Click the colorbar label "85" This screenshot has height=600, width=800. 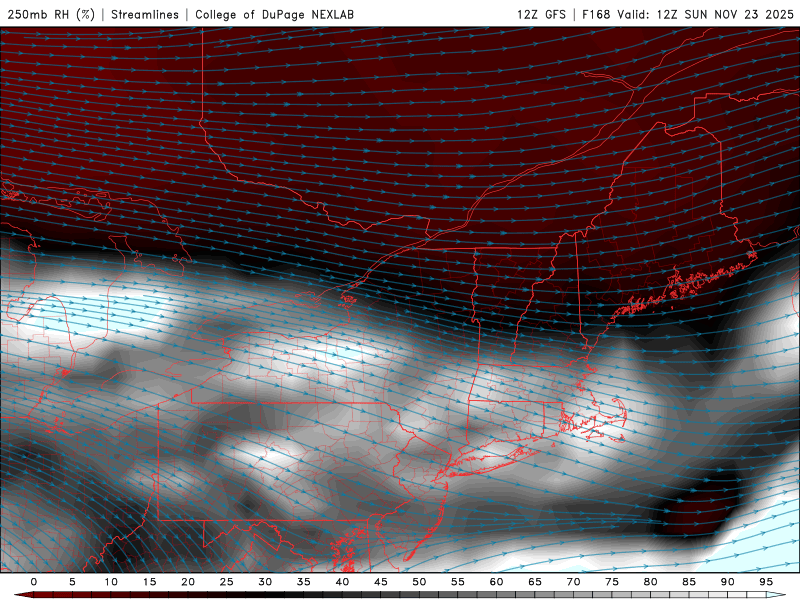click(688, 582)
